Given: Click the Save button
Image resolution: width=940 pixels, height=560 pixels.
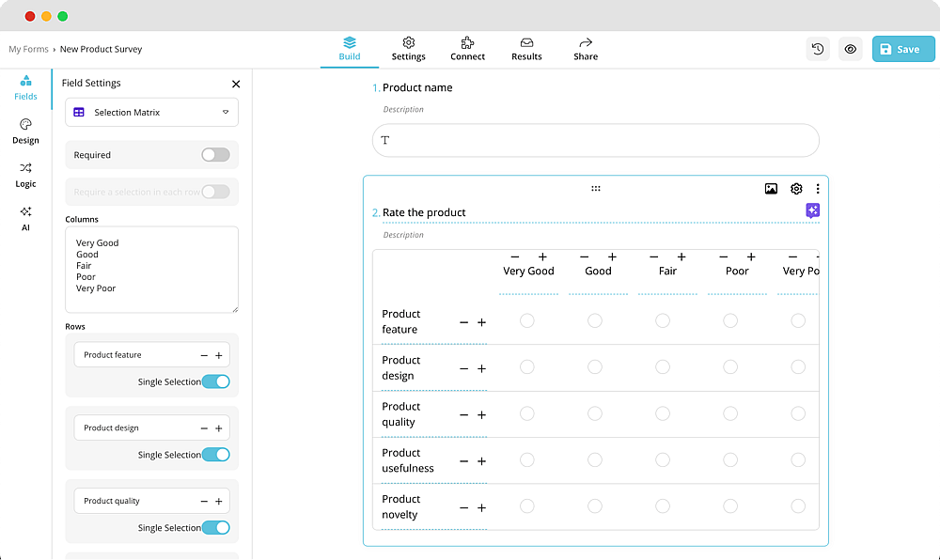Looking at the screenshot, I should pyautogui.click(x=902, y=49).
